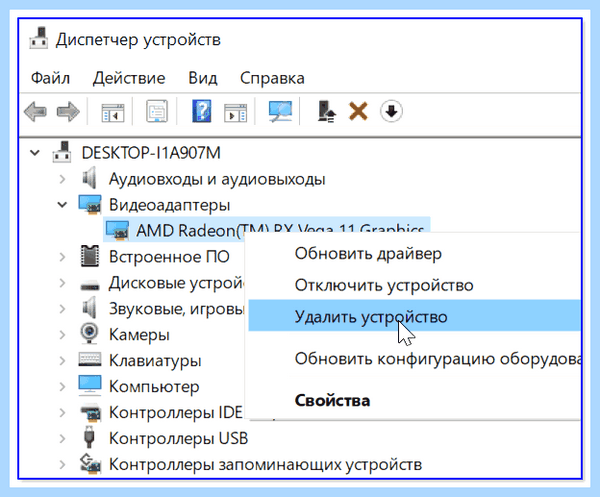Select the Контроллеры IDE row text
600x497 pixels.
(176, 412)
